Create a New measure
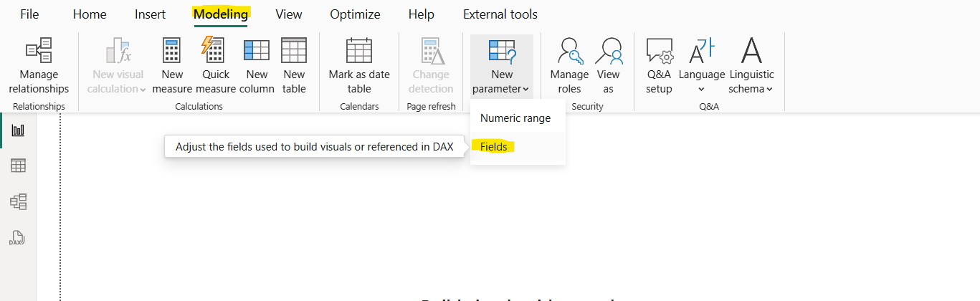980x301 pixels. [x=172, y=67]
